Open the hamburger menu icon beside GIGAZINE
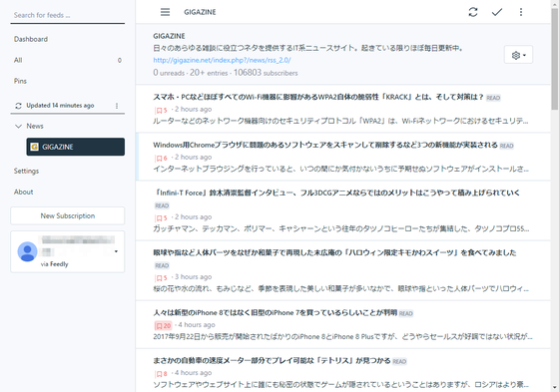 (x=165, y=12)
